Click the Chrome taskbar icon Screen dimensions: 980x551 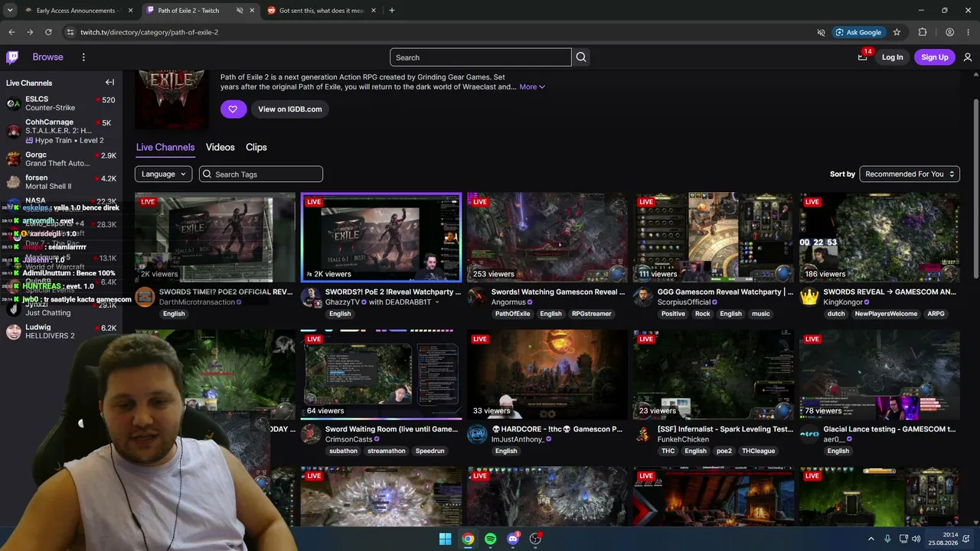(468, 539)
